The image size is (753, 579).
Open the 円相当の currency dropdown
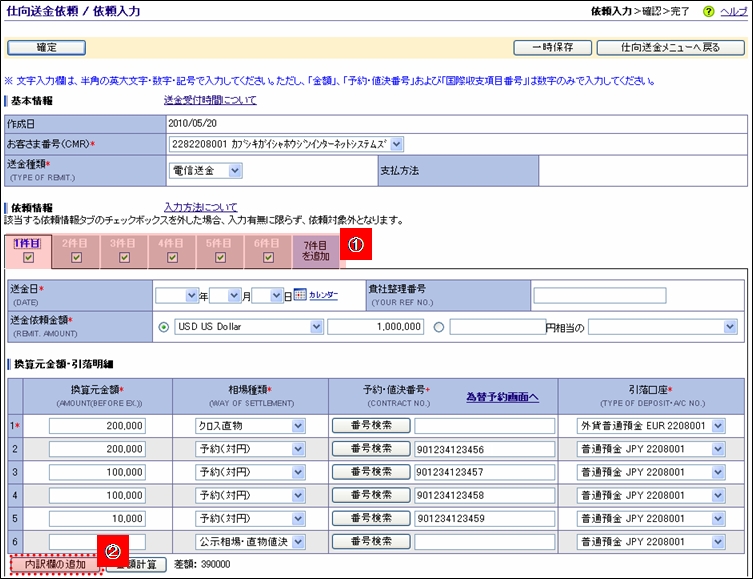[x=663, y=327]
